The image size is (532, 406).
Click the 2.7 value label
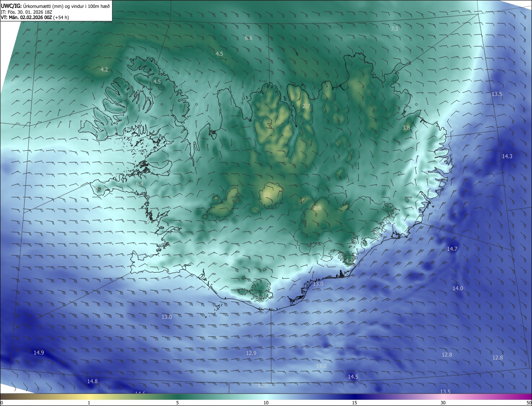pos(306,106)
